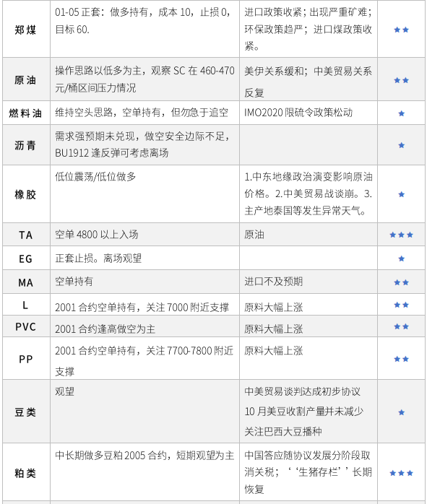This screenshot has width=427, height=504.
Task: Click the two-star rating in PP row
Action: pos(401,359)
